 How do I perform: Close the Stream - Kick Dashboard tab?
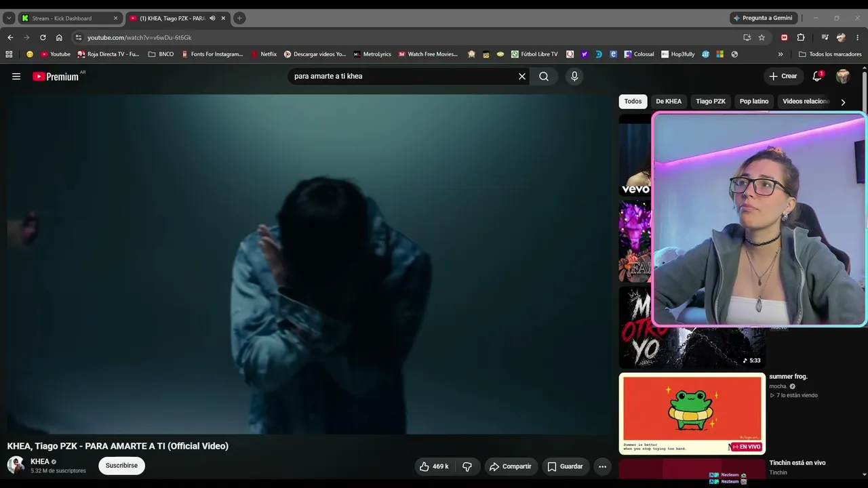point(115,18)
